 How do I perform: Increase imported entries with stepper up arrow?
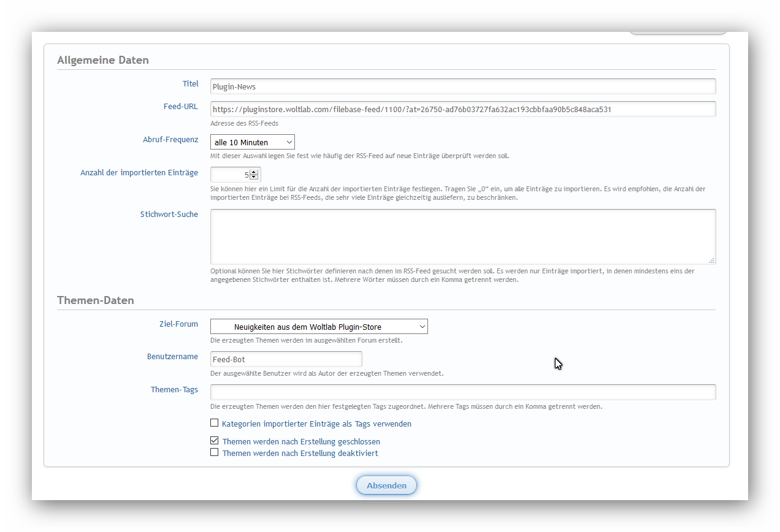[254, 172]
